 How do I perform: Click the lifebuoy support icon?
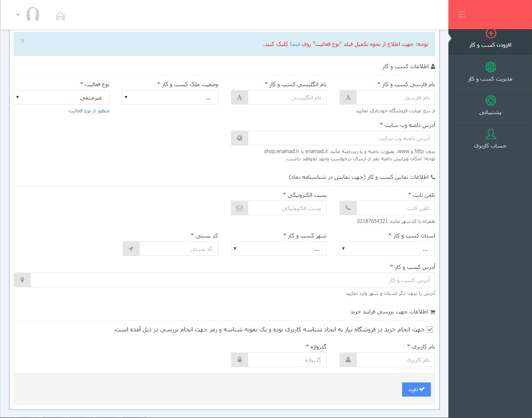491,100
